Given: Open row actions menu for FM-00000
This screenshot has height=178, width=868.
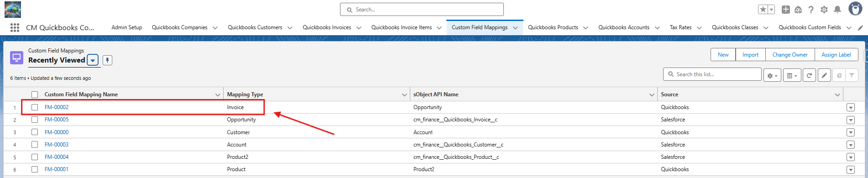Looking at the screenshot, I should (850, 132).
